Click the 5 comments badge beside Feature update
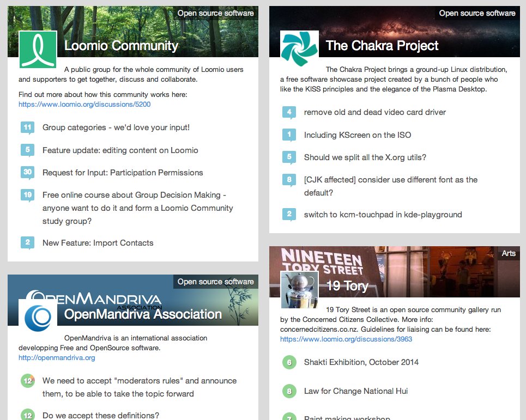 27,150
